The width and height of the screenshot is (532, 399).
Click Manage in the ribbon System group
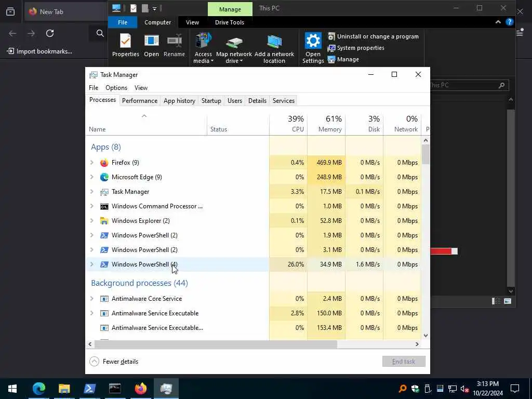(x=343, y=59)
